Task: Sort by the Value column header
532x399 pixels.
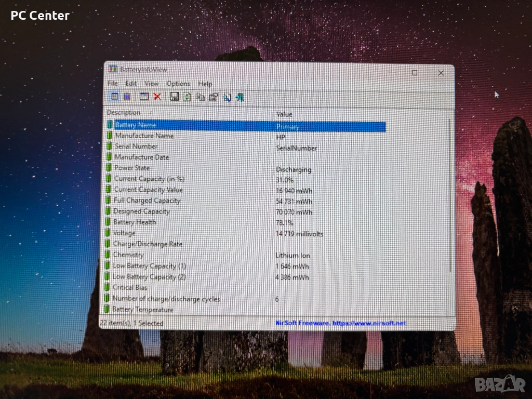Action: (284, 114)
